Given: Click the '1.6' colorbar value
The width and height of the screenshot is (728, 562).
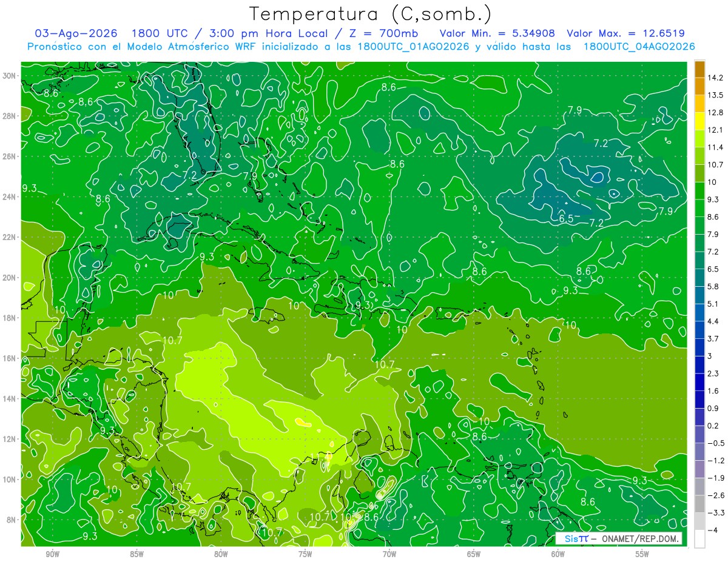Looking at the screenshot, I should click(x=713, y=391).
